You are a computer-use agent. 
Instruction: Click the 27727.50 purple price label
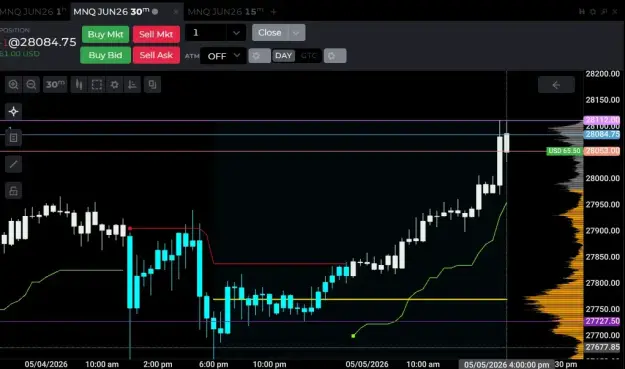(x=602, y=321)
